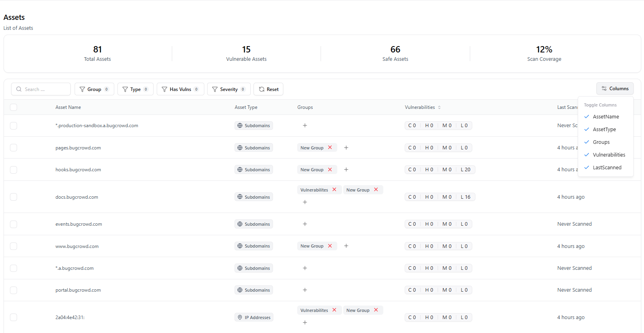Image resolution: width=644 pixels, height=333 pixels.
Task: Open docs.bugcrowd.com asset
Action: [77, 197]
